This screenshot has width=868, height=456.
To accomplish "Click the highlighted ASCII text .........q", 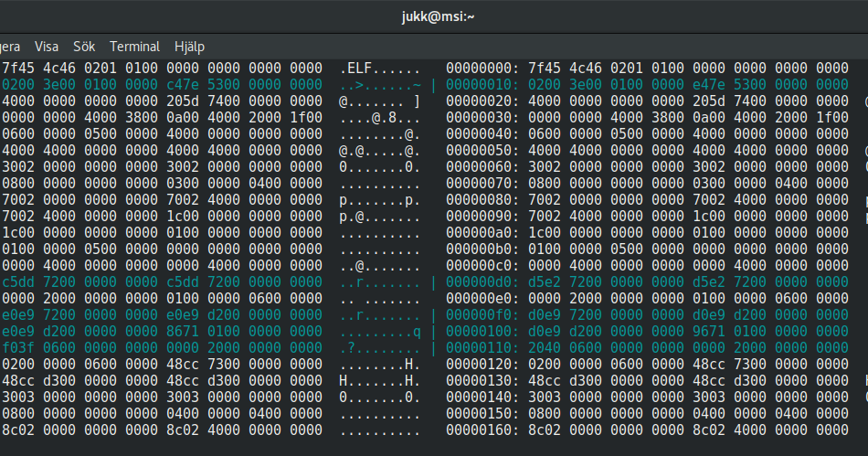I will click(x=380, y=332).
